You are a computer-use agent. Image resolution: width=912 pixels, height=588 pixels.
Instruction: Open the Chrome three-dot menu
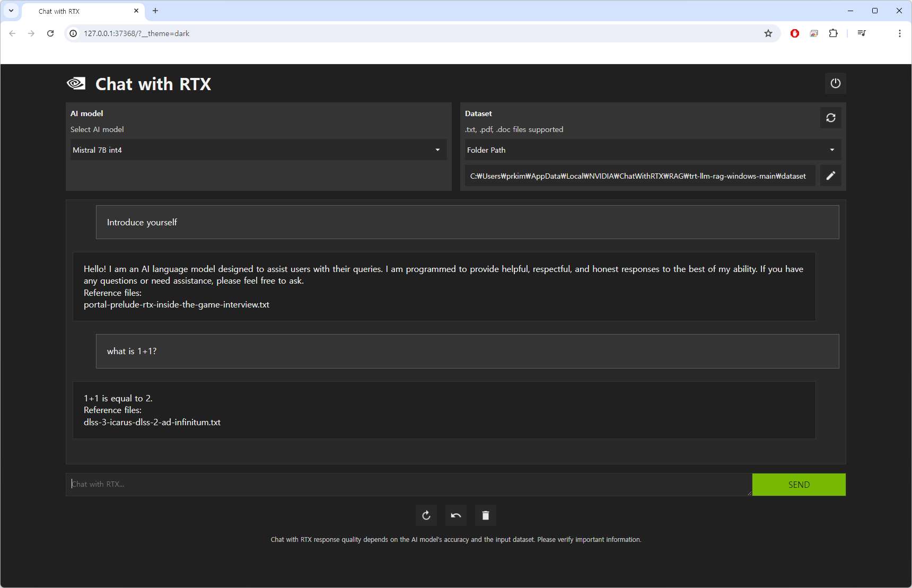(x=900, y=33)
